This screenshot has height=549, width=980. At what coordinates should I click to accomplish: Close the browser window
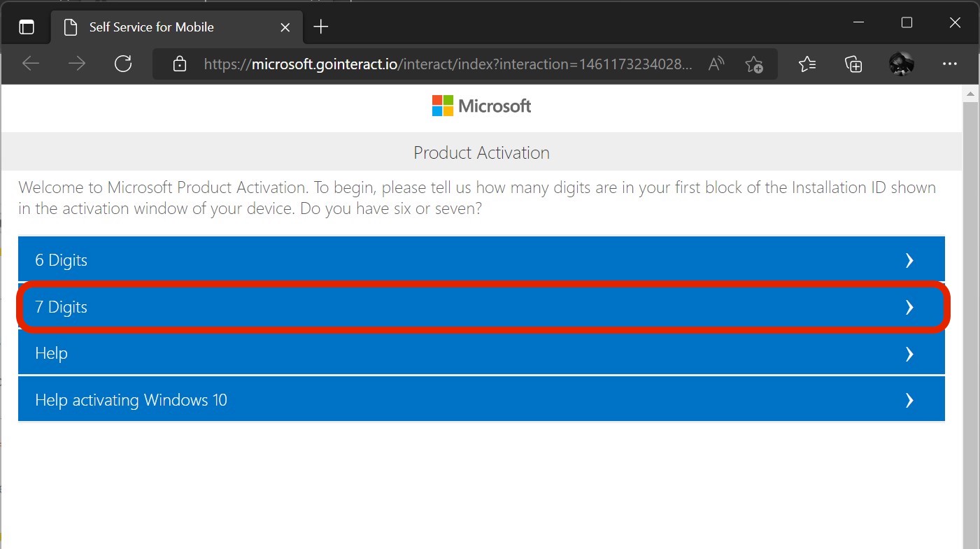pyautogui.click(x=955, y=23)
